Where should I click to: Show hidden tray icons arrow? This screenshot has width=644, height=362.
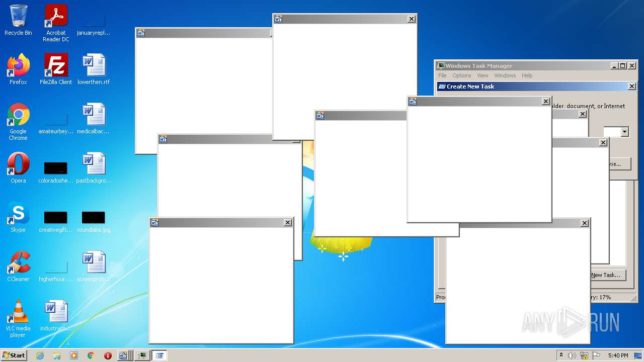pos(561,355)
